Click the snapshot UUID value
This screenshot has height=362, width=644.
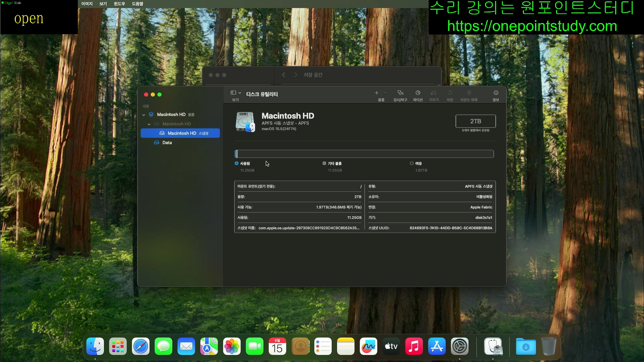(451, 228)
